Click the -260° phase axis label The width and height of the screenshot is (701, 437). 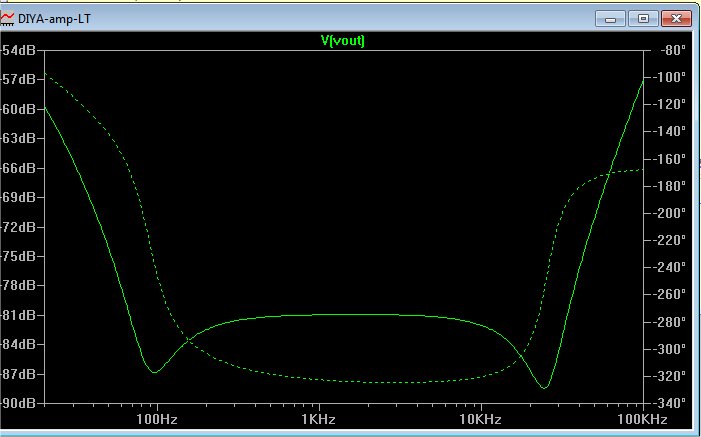click(670, 294)
